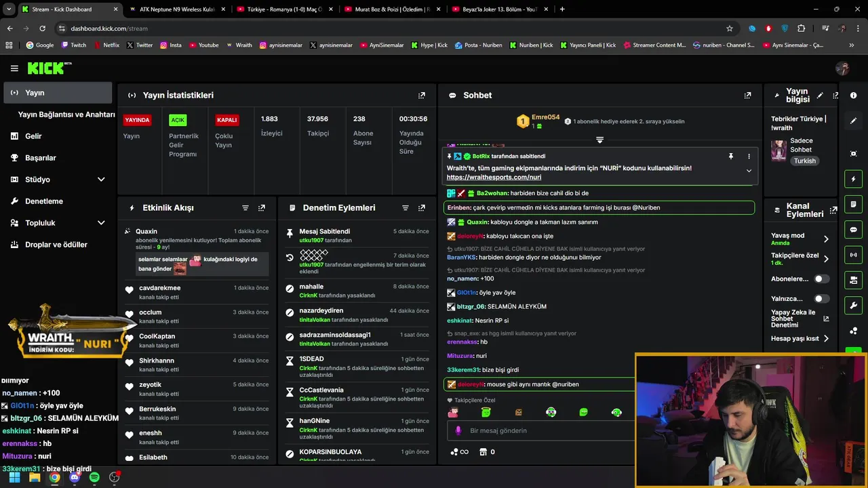Switch to the ATK Neptune N9 browser tab
The image size is (868, 488).
coord(177,9)
